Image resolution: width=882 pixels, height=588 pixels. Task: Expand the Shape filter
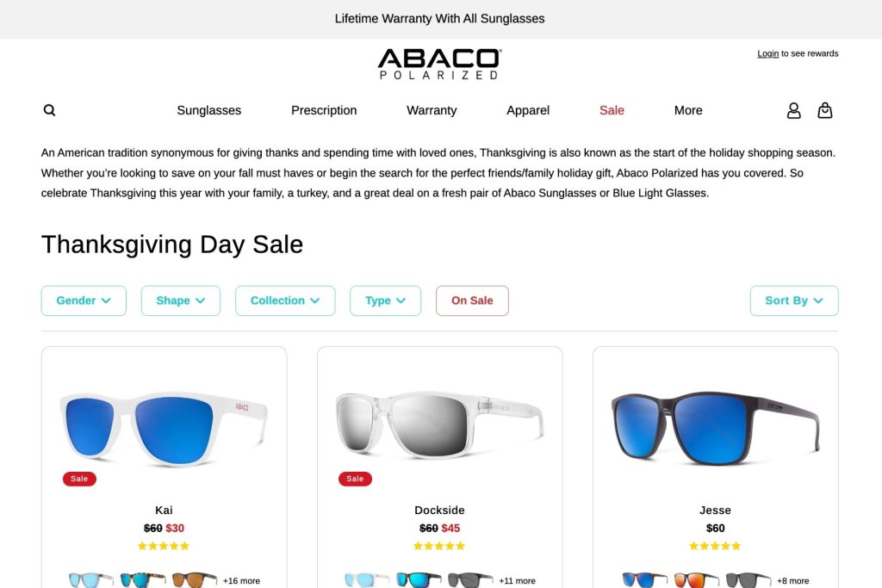[180, 300]
